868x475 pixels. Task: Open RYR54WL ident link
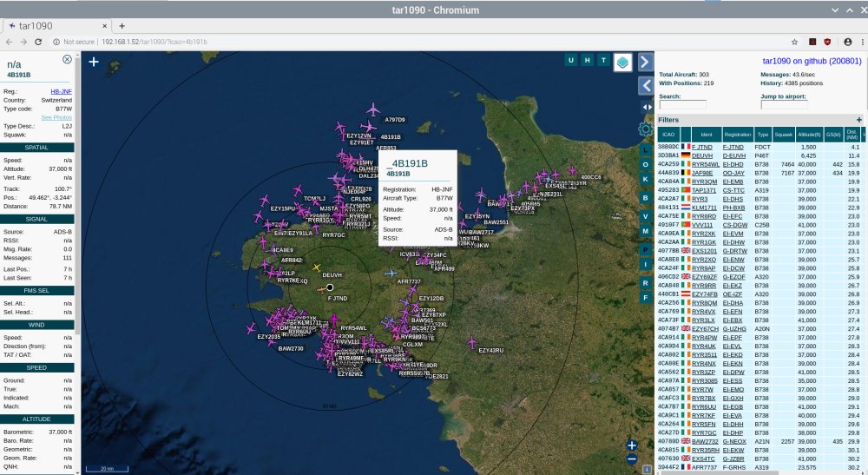point(705,164)
